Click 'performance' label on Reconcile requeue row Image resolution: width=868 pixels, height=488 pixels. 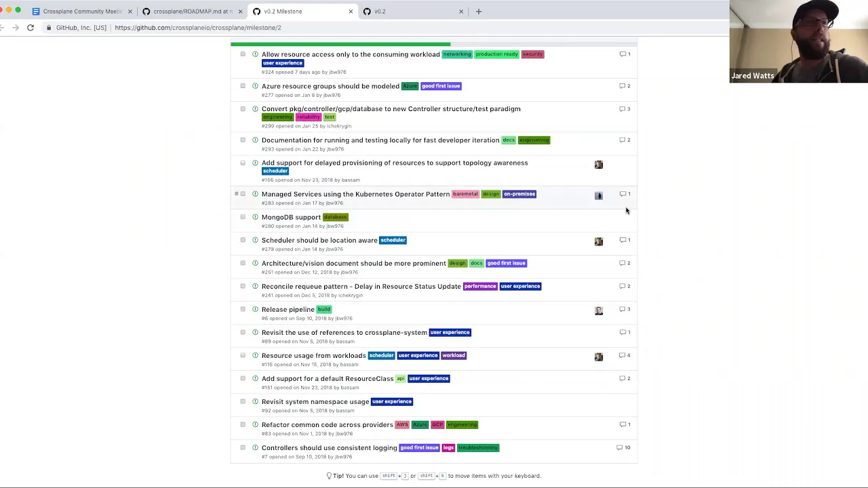(480, 286)
